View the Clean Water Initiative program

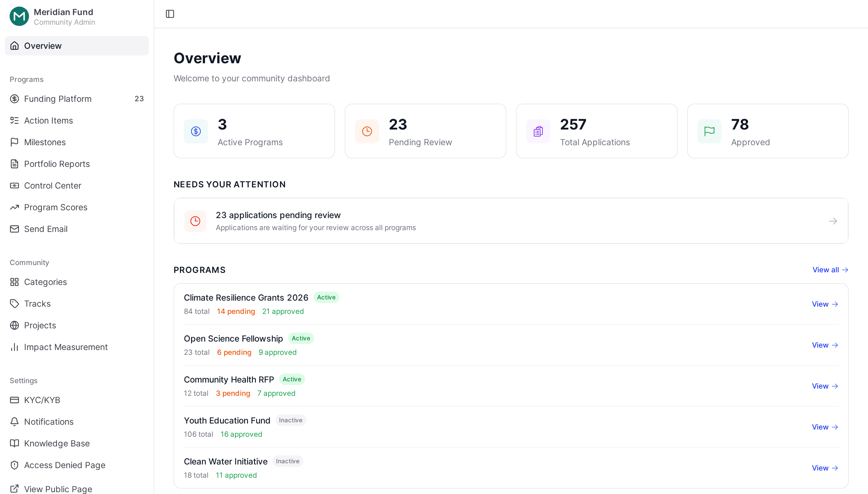(x=825, y=468)
